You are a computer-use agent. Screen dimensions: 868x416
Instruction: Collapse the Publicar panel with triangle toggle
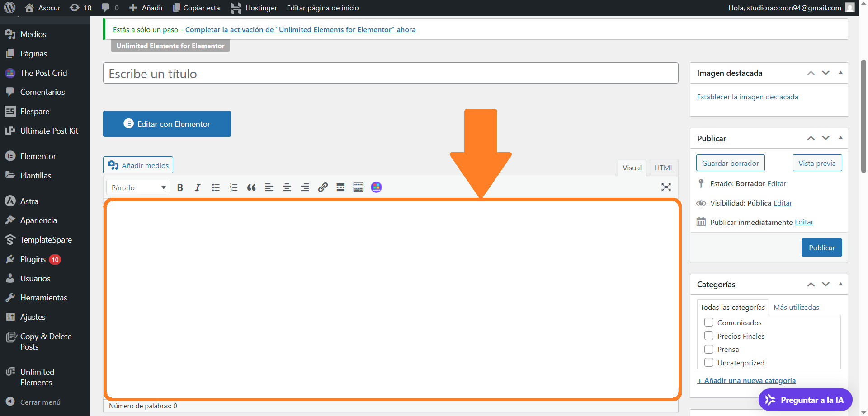(840, 138)
